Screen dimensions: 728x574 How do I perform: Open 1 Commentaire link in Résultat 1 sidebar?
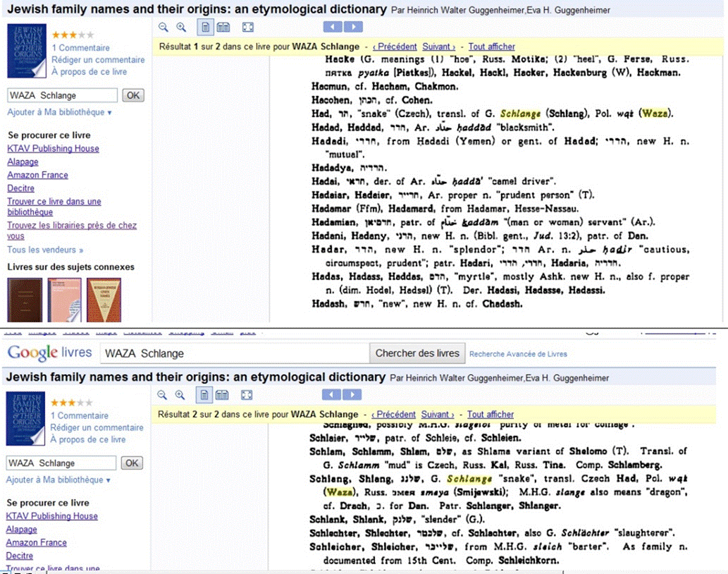click(81, 48)
